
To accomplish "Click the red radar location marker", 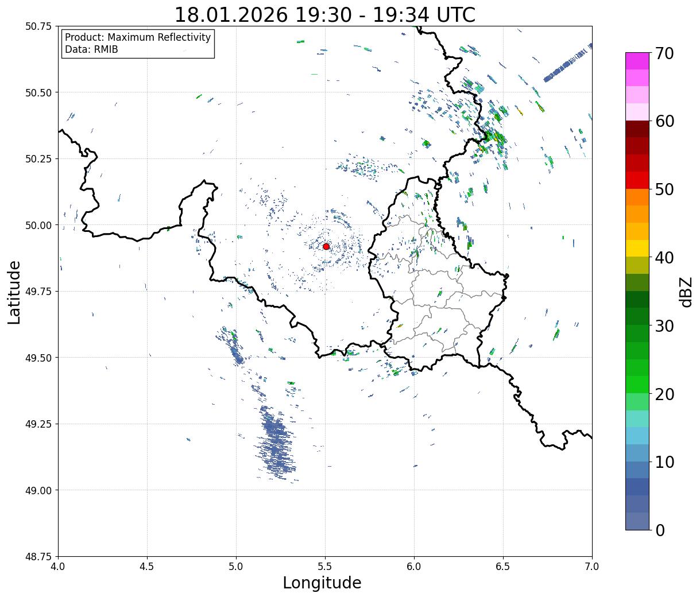I will (326, 246).
